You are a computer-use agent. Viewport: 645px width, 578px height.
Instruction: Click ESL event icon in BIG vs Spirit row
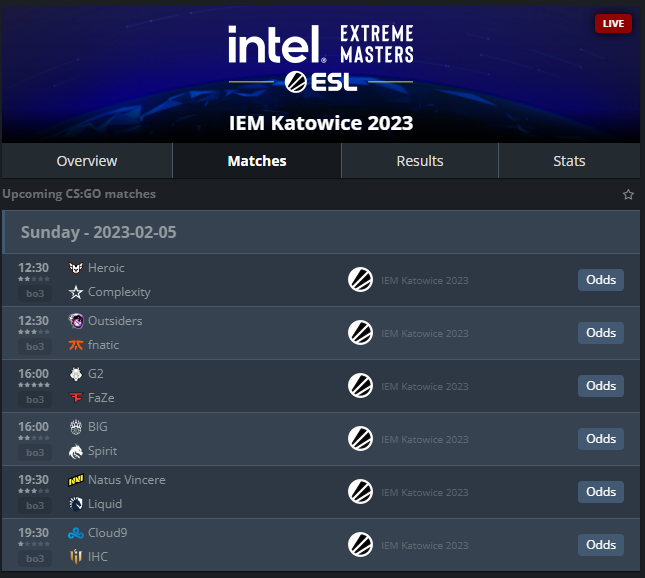[360, 439]
